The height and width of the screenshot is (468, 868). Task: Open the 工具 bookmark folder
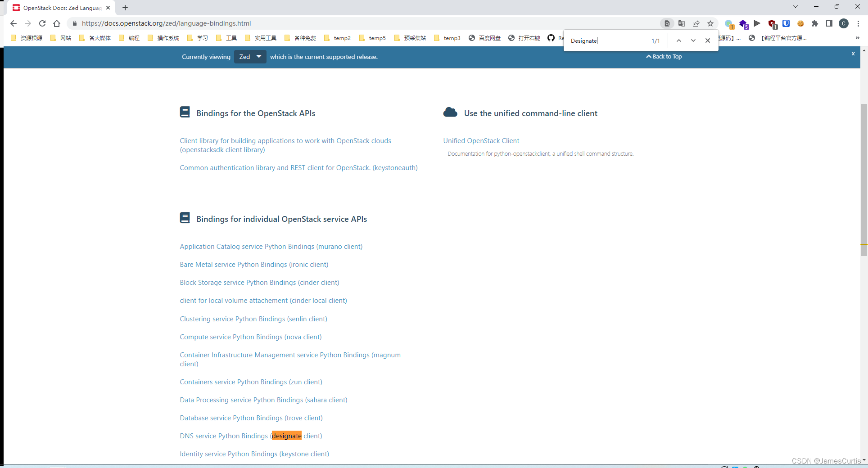[x=226, y=38]
